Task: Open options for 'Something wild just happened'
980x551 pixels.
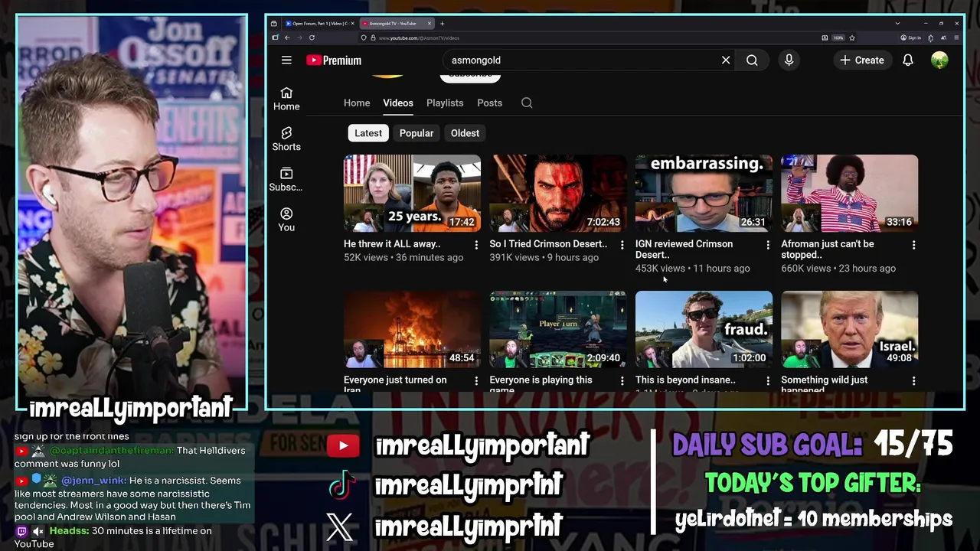Action: pyautogui.click(x=913, y=380)
